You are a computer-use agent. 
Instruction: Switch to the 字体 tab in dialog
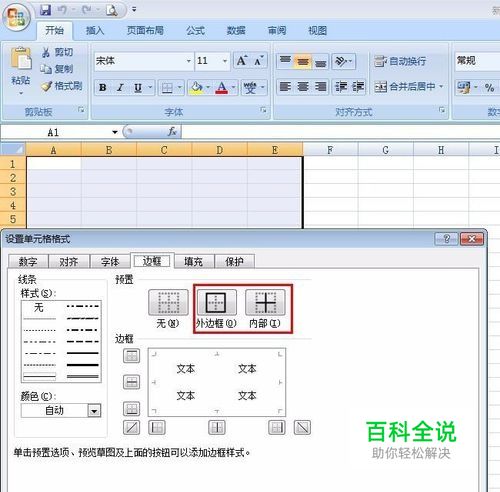click(x=110, y=262)
